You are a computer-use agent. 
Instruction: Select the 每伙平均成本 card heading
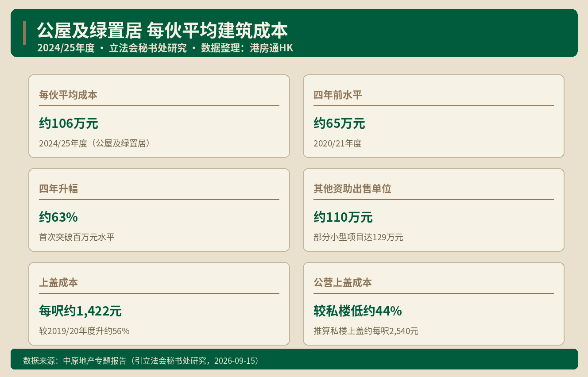pos(68,95)
